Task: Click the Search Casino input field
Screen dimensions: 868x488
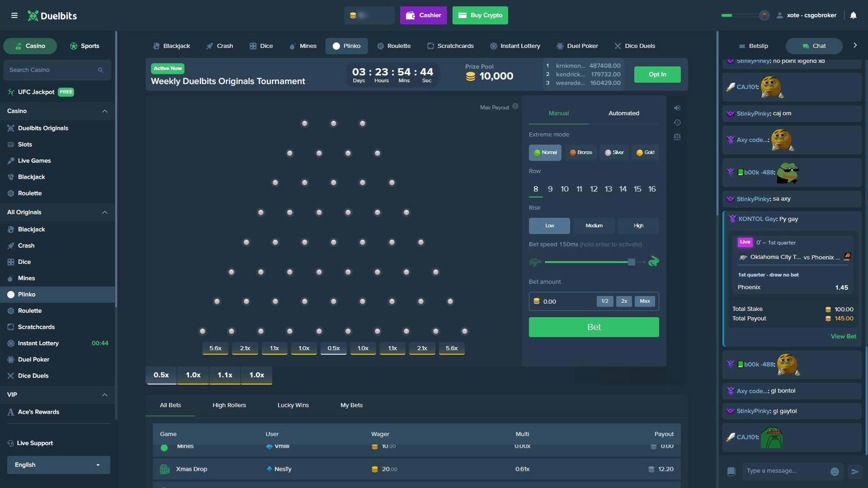Action: [57, 70]
